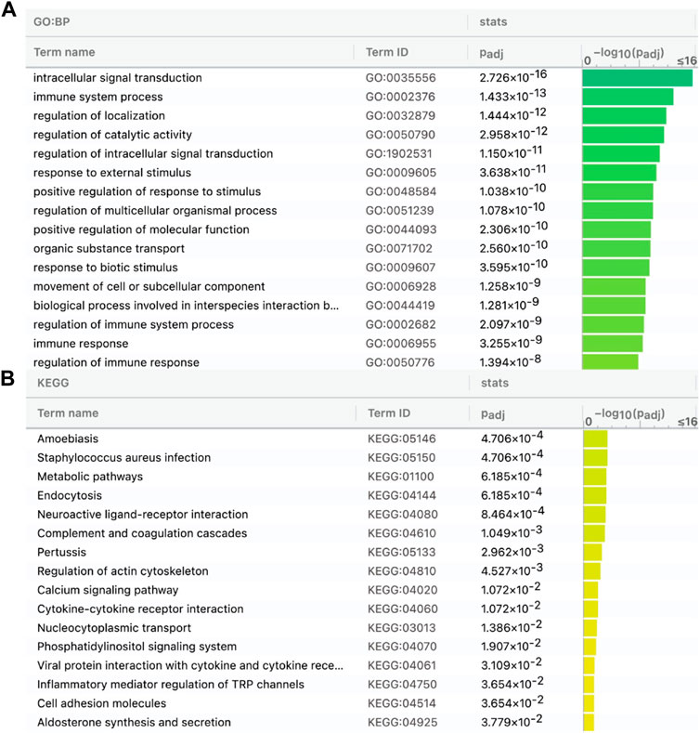Select 'Neuroactive ligand-receptor interaction' pathway
Image resolution: width=700 pixels, height=733 pixels.
143,515
